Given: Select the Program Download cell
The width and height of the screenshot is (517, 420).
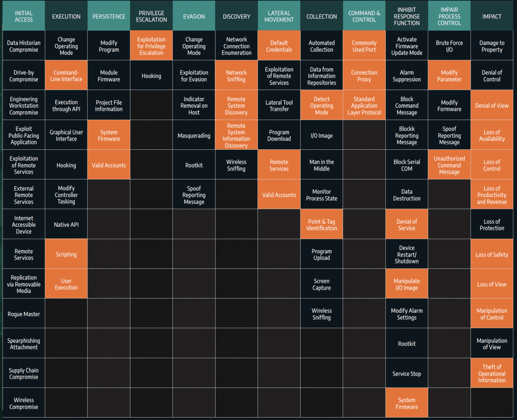Looking at the screenshot, I should pos(279,135).
